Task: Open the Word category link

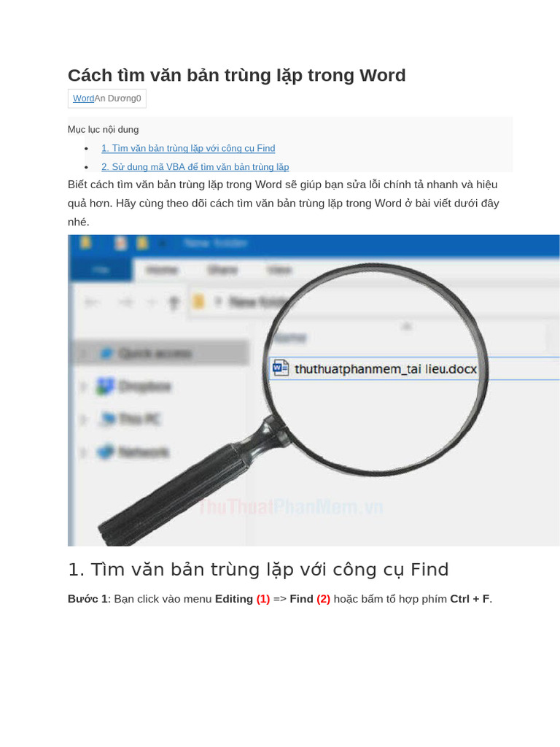Action: click(x=83, y=98)
